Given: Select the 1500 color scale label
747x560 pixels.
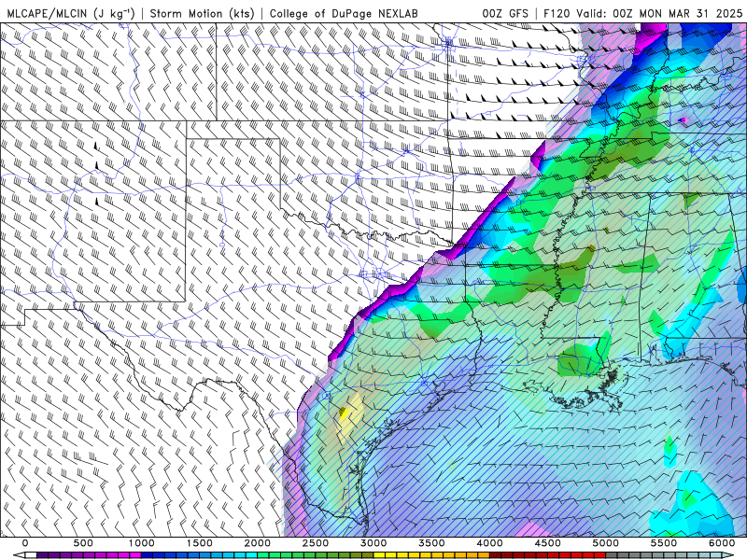Looking at the screenshot, I should (x=200, y=543).
